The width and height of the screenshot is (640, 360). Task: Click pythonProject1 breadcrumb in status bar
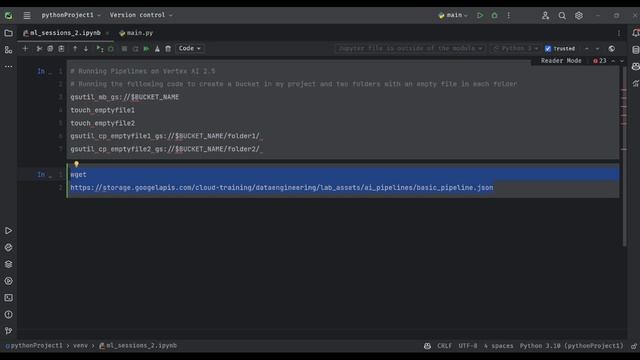click(34, 345)
